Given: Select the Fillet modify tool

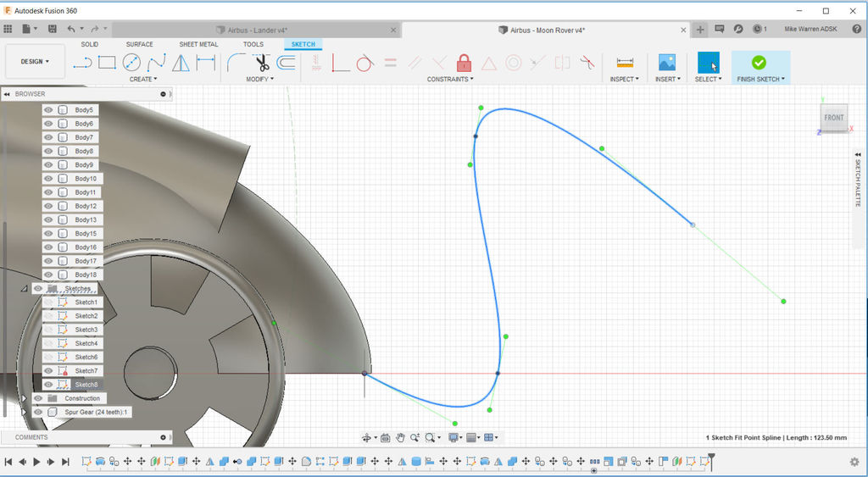Looking at the screenshot, I should 236,63.
